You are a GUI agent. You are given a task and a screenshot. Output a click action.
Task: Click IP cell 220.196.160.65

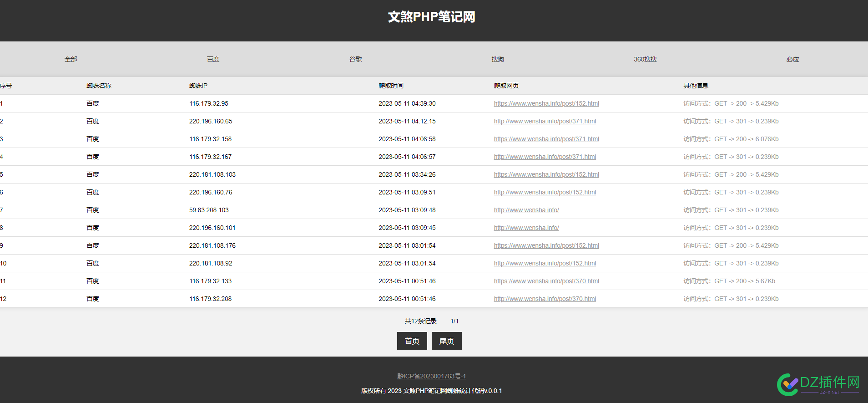pos(211,121)
